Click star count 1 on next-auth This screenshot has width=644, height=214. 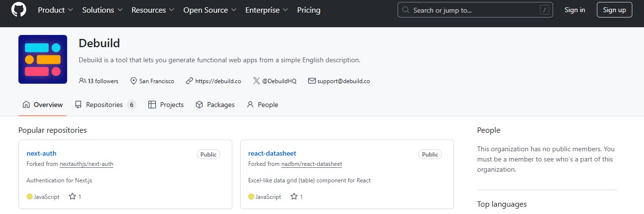80,196
